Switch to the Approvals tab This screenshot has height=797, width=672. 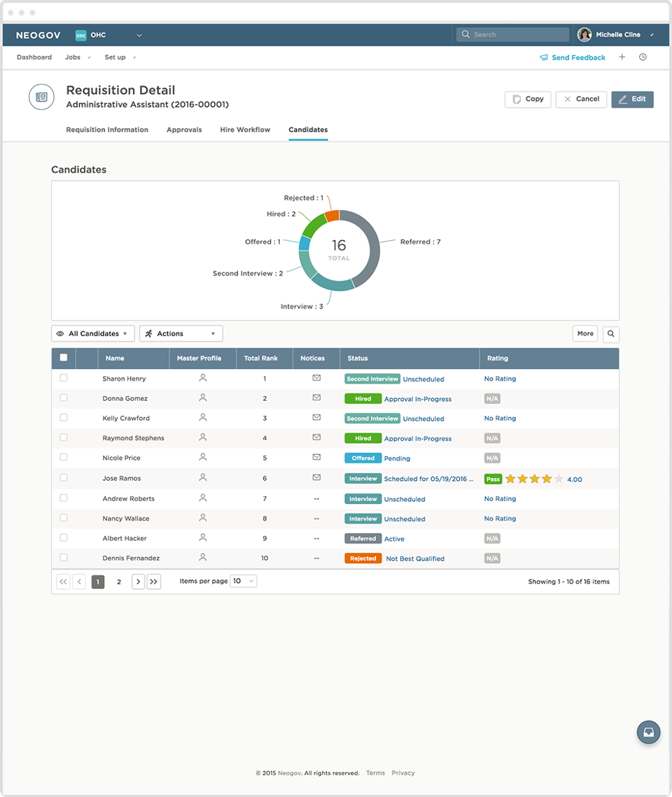[x=184, y=129]
